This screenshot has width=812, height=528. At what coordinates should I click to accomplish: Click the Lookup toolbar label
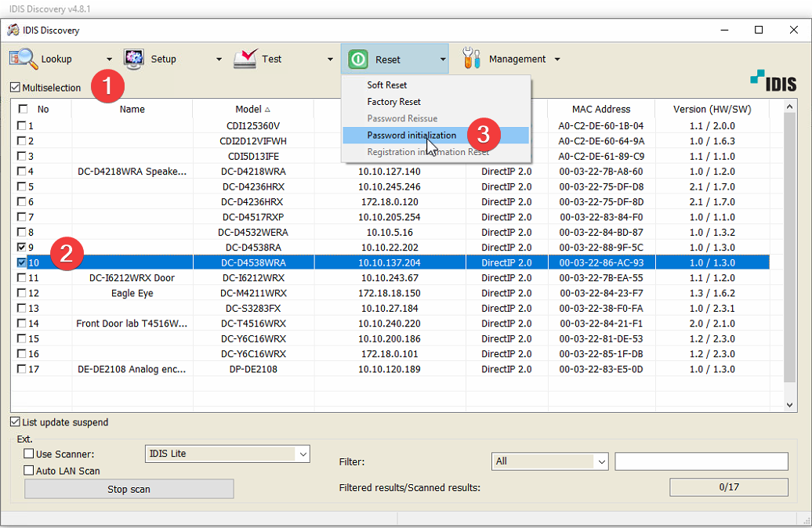coord(56,59)
